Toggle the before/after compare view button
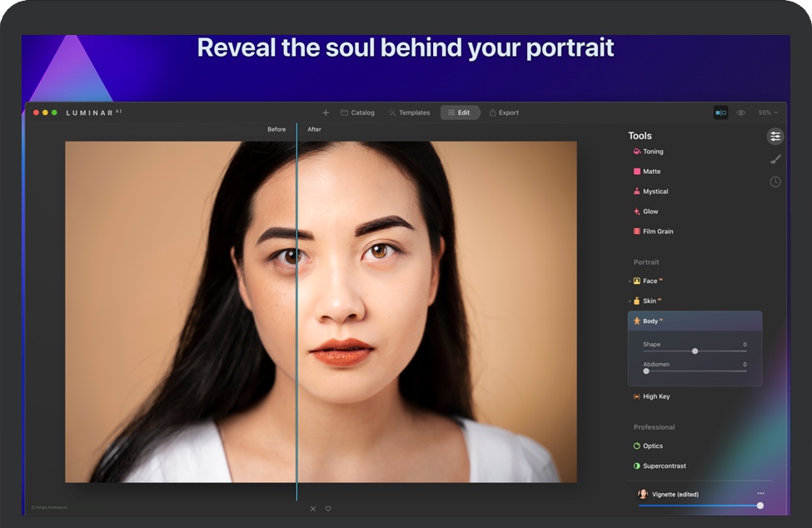 720,112
